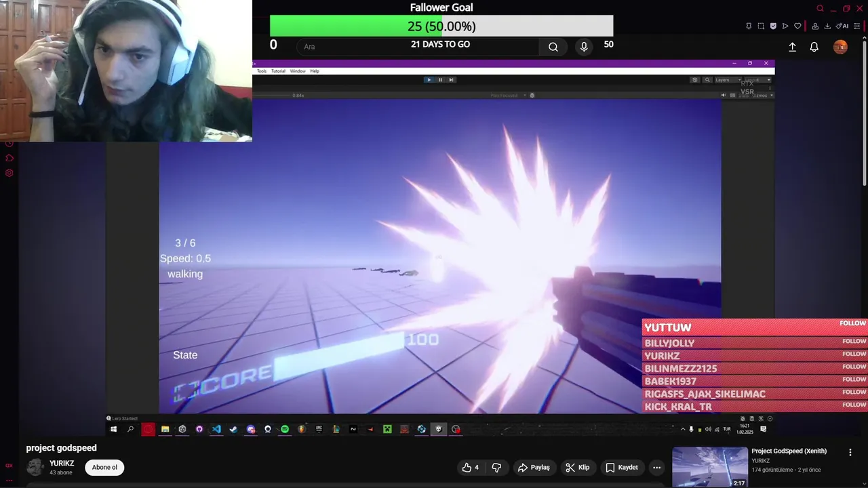Screen dimensions: 868x488
Task: Open Windows Start button in video taskbar
Action: coord(113,429)
